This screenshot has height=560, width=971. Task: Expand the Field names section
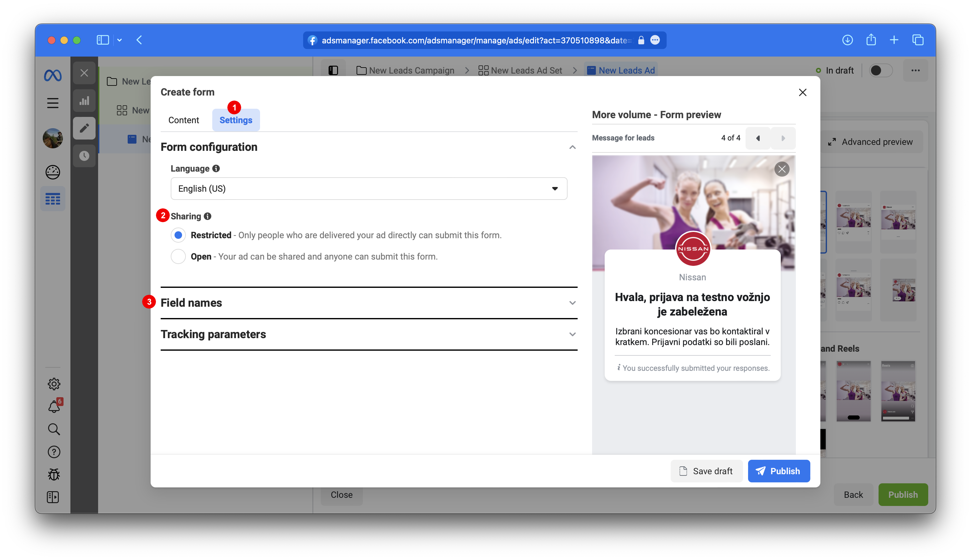[x=368, y=303]
